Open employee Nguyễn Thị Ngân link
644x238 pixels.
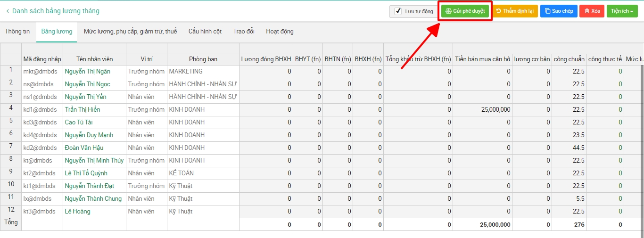click(88, 72)
